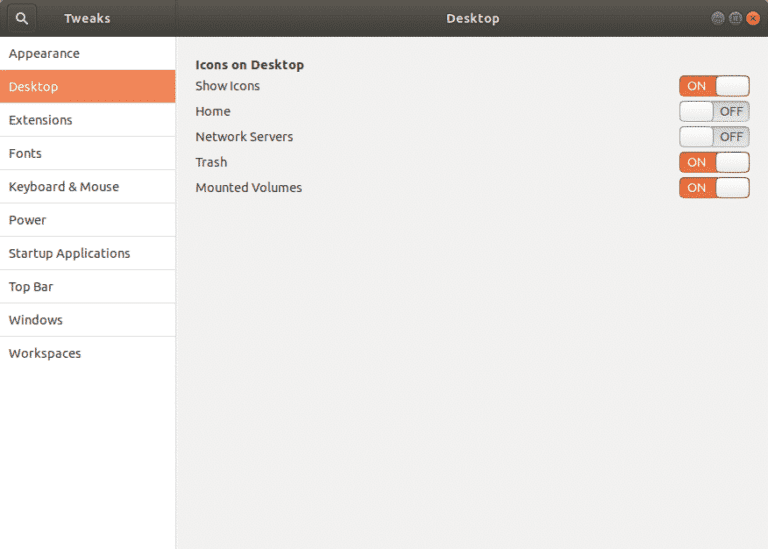Click the 'Trash' label text

(x=211, y=162)
